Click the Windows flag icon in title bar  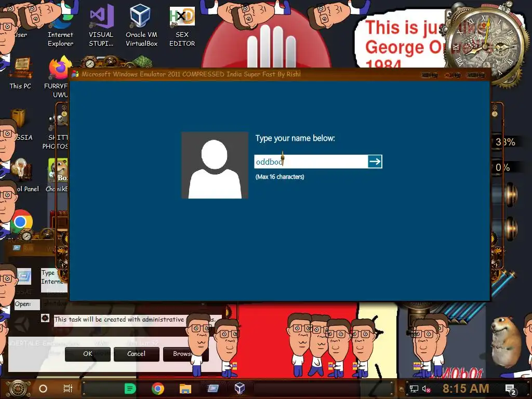point(75,74)
